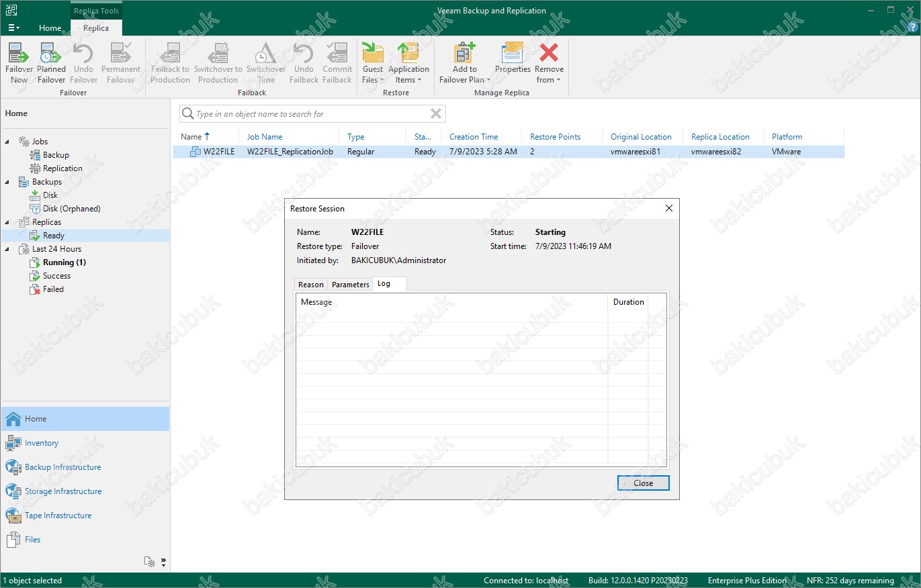This screenshot has width=921, height=588.
Task: Click the search input field
Action: [x=312, y=114]
